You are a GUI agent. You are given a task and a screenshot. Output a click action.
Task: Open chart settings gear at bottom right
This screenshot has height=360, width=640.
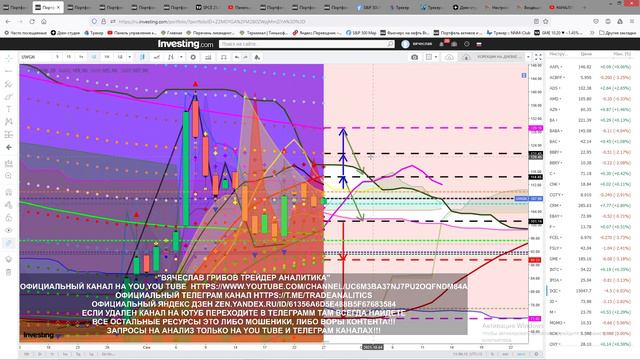[x=536, y=354]
